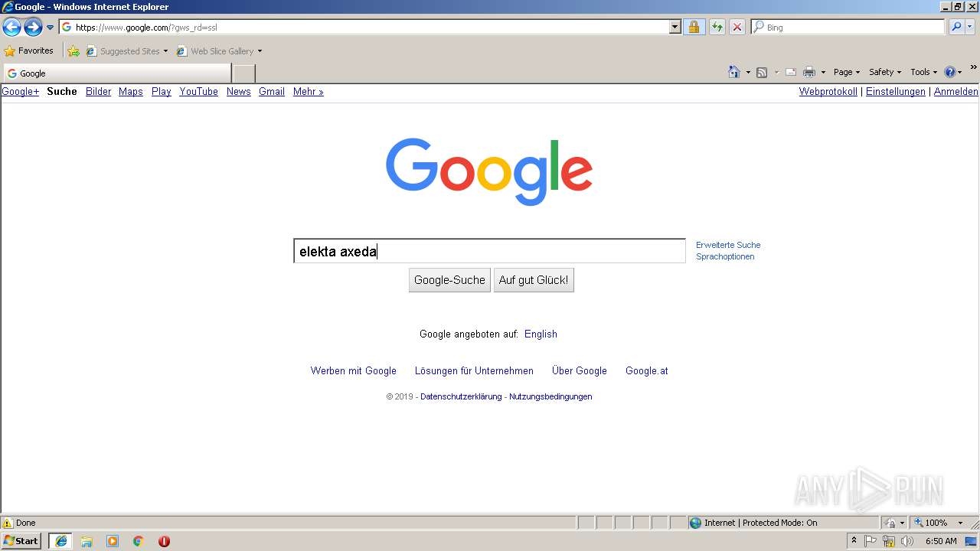The width and height of the screenshot is (980, 551).
Task: Click the status bar warning icon
Action: tap(8, 523)
